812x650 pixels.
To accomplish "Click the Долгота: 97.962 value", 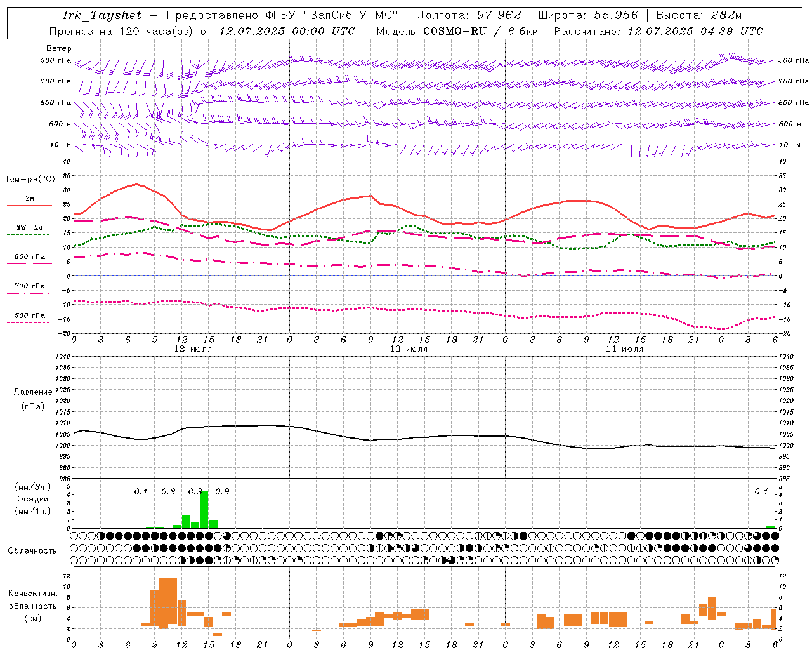I will coord(469,15).
